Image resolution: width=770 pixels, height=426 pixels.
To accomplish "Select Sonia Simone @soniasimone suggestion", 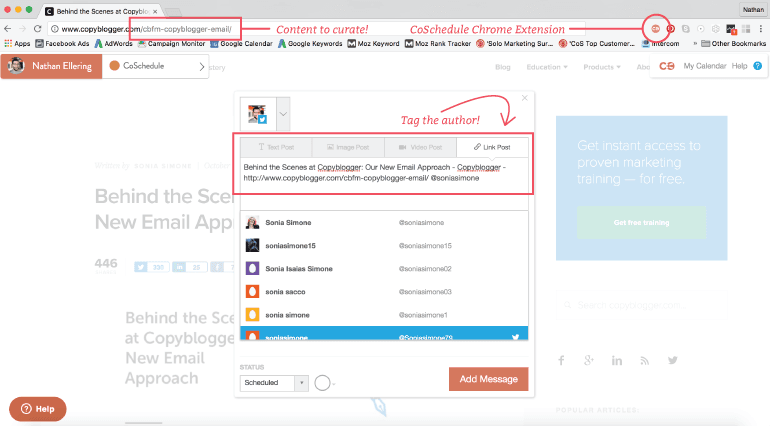I will (x=384, y=223).
